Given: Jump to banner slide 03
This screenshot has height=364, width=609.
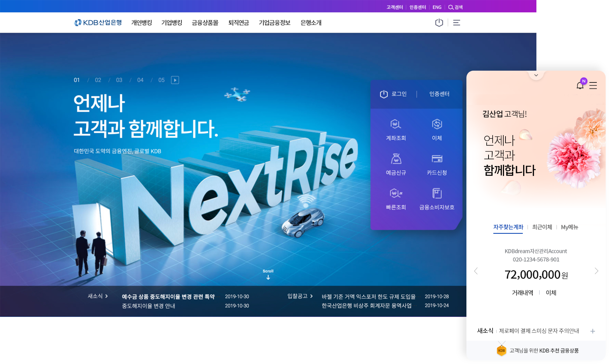Looking at the screenshot, I should coord(119,80).
